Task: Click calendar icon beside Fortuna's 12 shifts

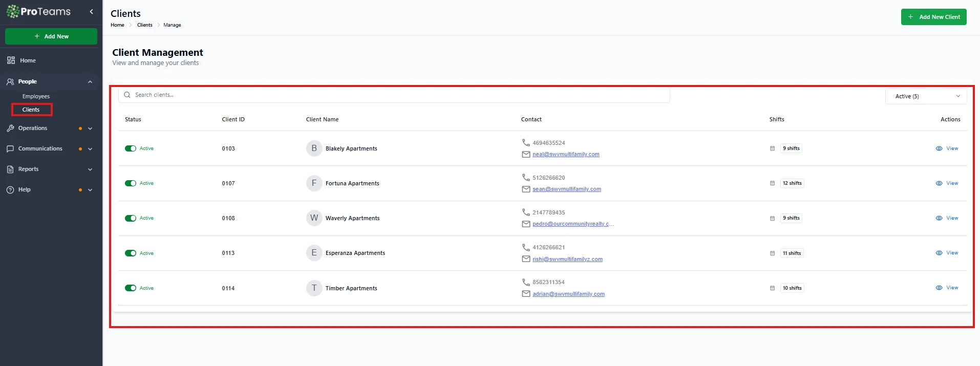Action: [x=772, y=183]
